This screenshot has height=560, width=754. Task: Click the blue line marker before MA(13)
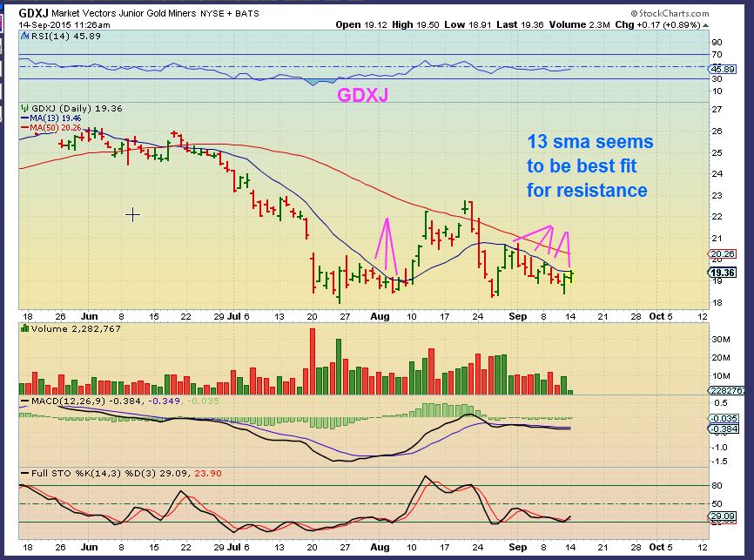tap(25, 118)
